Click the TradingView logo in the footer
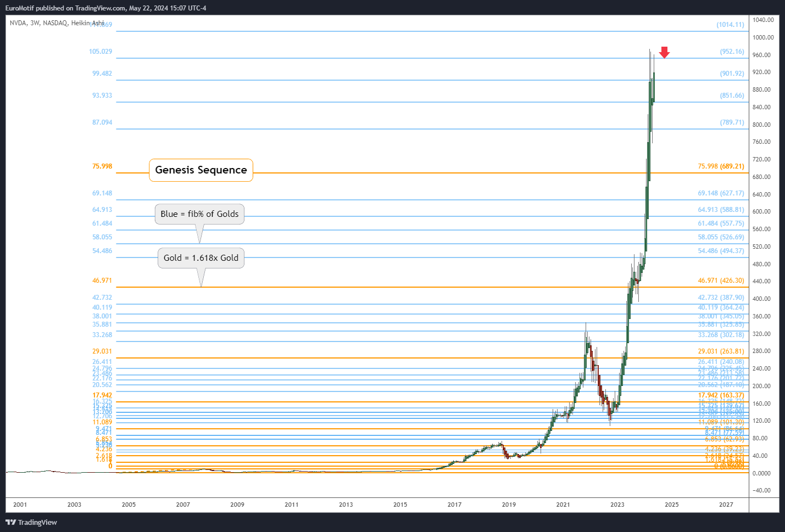This screenshot has width=785, height=532. click(x=31, y=522)
